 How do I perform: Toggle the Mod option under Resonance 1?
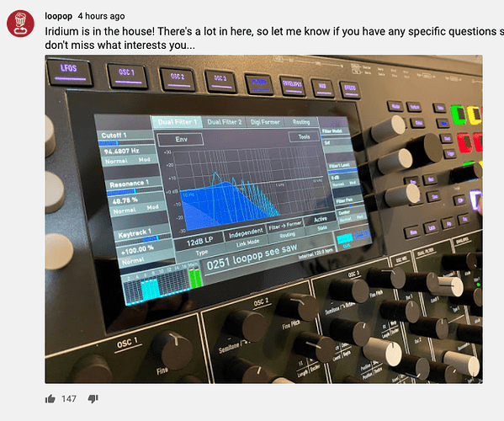pos(152,207)
